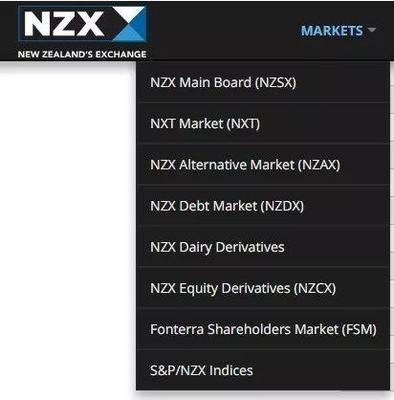Click the NZX logo in the header
This screenshot has width=394, height=400.
point(82,32)
